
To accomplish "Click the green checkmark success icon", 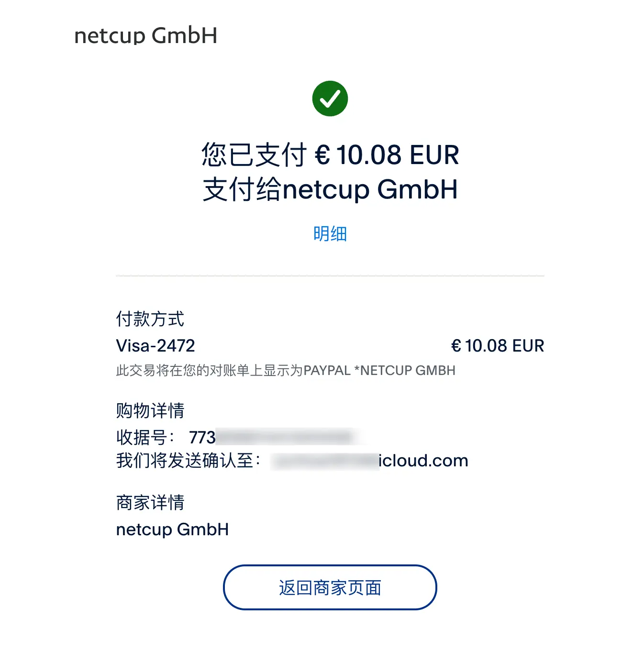I will point(330,99).
